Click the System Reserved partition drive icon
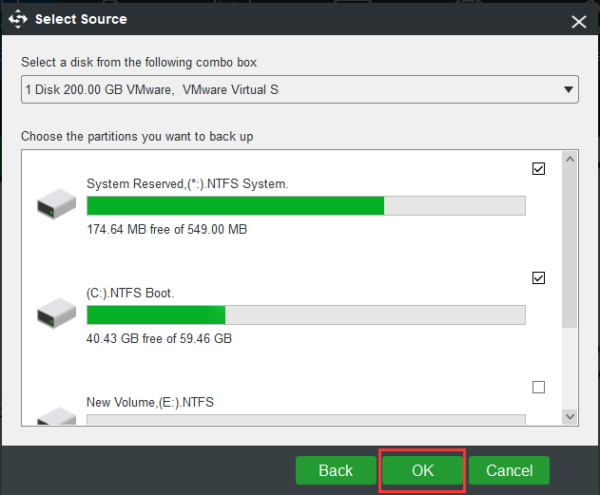Screen dimensions: 600x495 point(57,207)
